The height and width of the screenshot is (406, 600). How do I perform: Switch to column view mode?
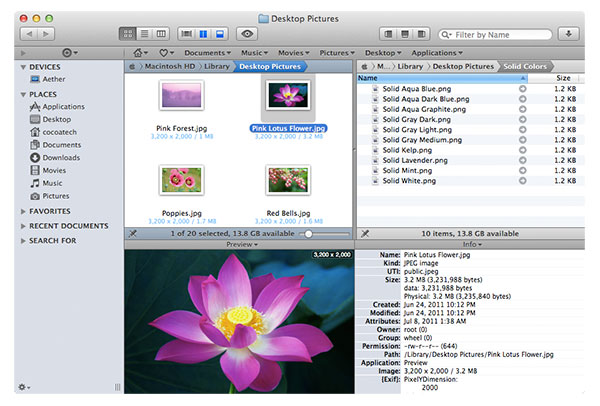click(x=161, y=34)
